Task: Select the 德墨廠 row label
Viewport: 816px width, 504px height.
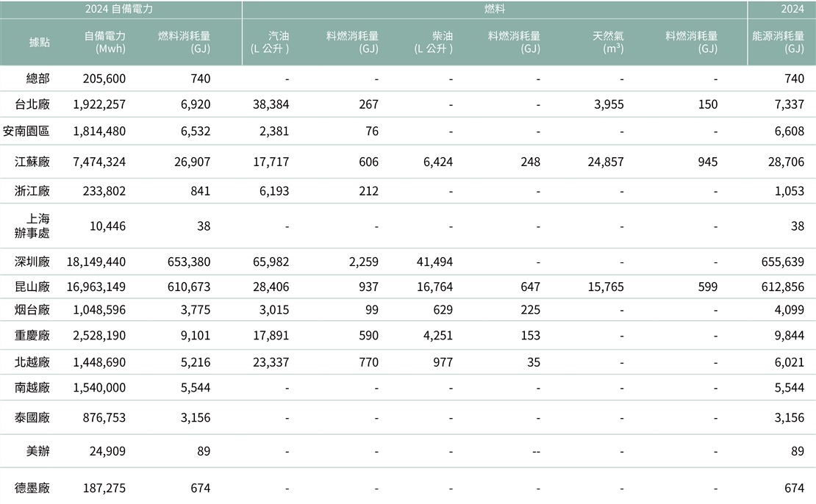Action: (32, 488)
